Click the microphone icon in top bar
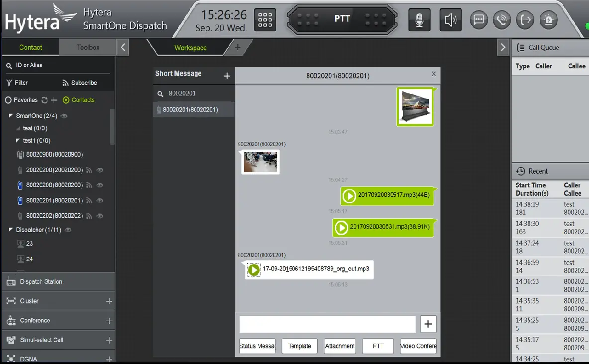Screen dimensions: 589x364 coord(419,20)
